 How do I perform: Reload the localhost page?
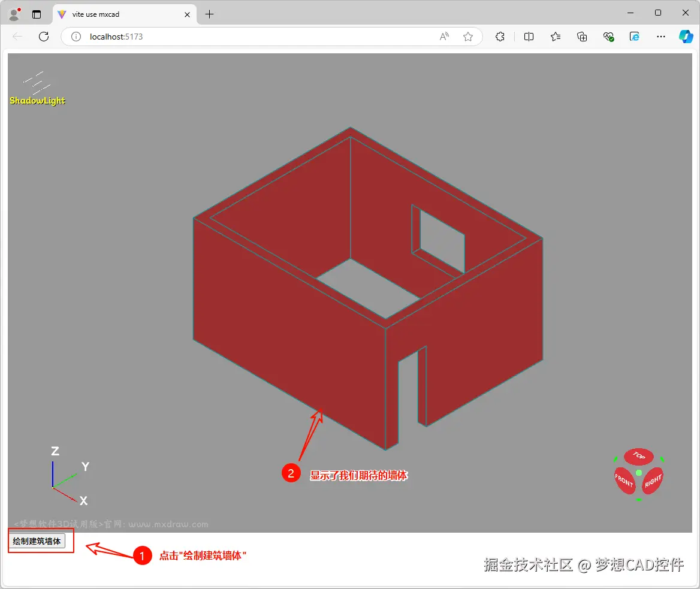pyautogui.click(x=44, y=37)
